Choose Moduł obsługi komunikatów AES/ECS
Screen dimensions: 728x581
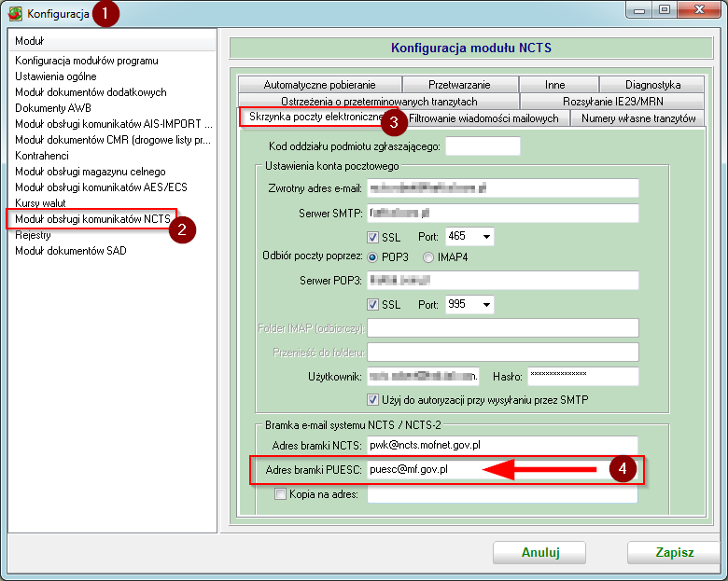pyautogui.click(x=101, y=187)
